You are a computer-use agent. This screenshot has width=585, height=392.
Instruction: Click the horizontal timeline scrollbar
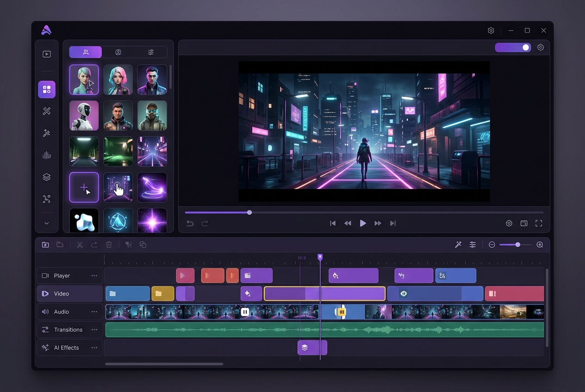click(164, 364)
